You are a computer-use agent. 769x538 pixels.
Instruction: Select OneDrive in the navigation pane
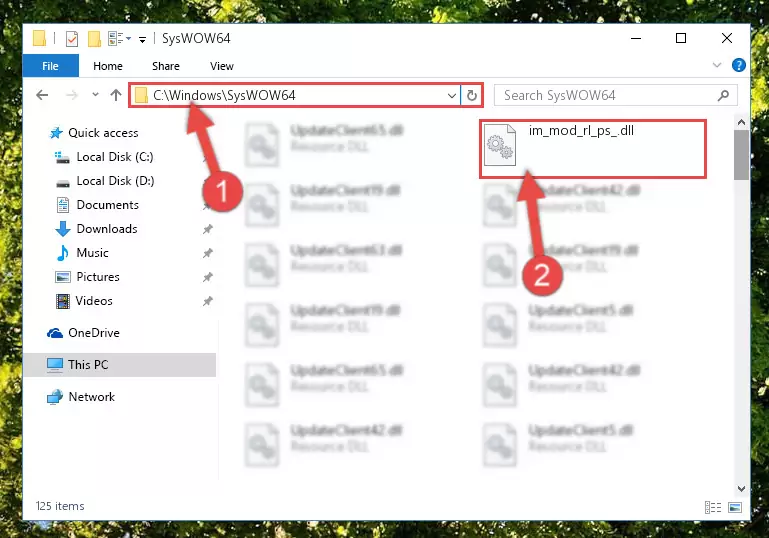click(x=94, y=333)
